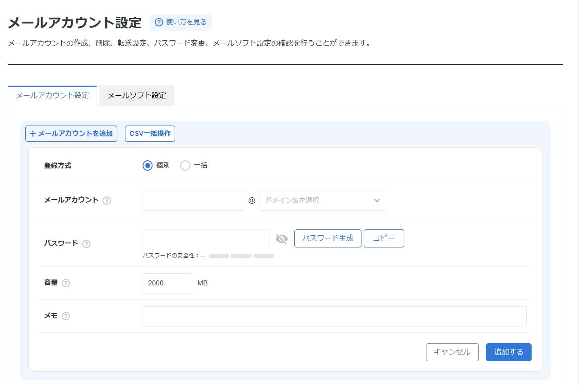Image resolution: width=588 pixels, height=387 pixels.
Task: Open the 使い方を見る help link
Action: (181, 22)
